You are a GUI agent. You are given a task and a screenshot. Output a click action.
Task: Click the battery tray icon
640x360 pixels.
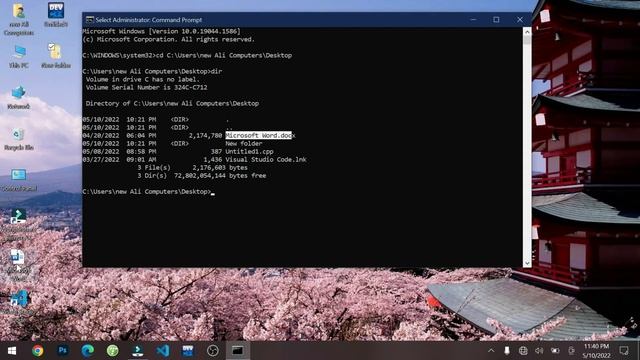(555, 351)
